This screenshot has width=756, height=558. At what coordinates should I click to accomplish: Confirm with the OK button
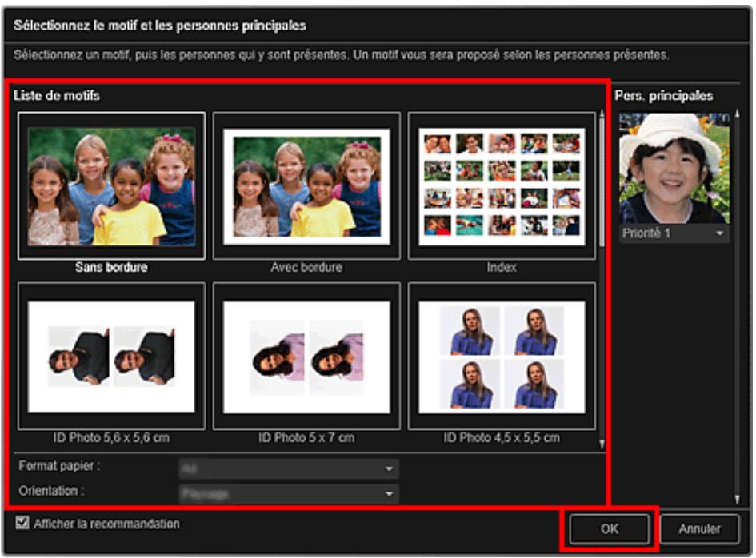pyautogui.click(x=610, y=528)
